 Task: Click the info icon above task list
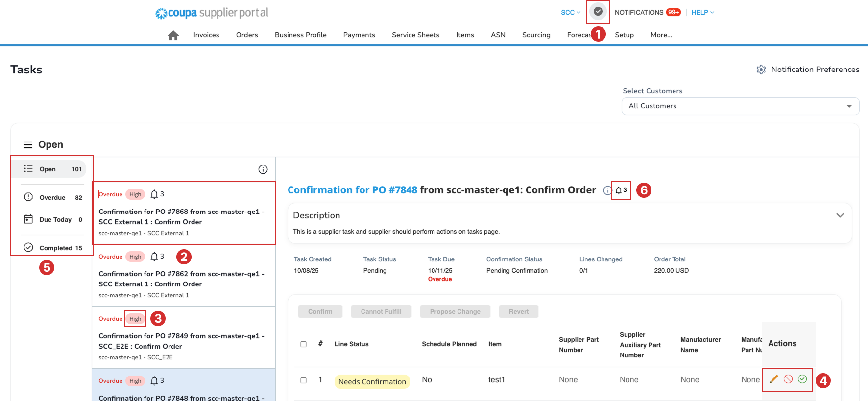(x=263, y=169)
